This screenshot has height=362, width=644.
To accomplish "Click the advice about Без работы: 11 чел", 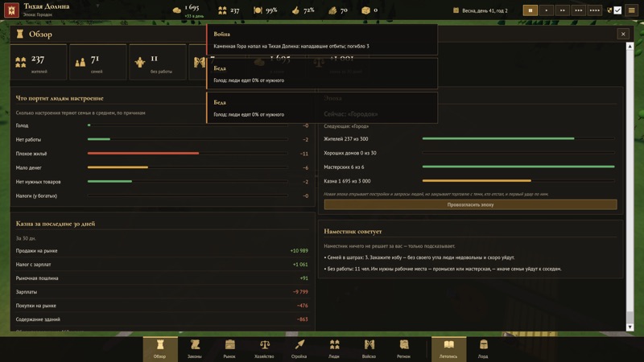I will (442, 269).
